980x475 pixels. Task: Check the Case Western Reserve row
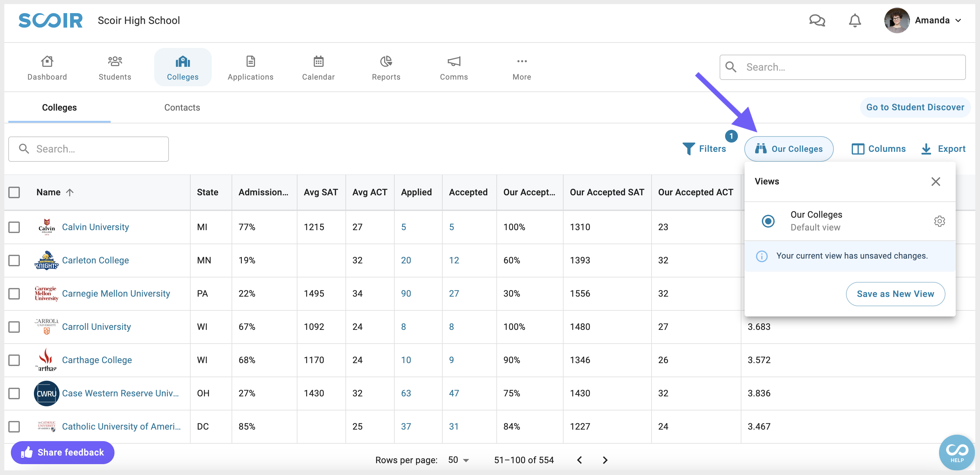[14, 393]
